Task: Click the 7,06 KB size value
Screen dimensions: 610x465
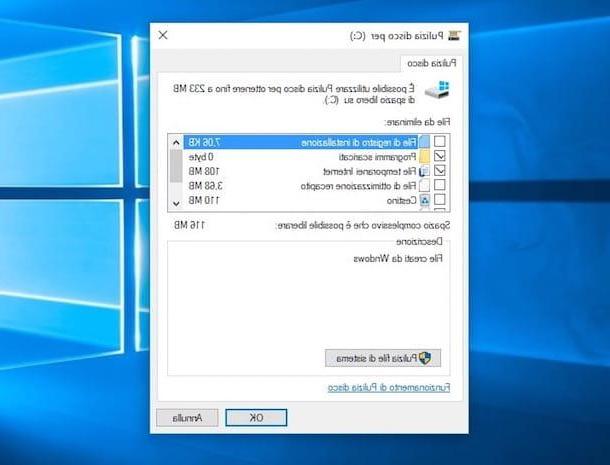Action: coord(205,142)
